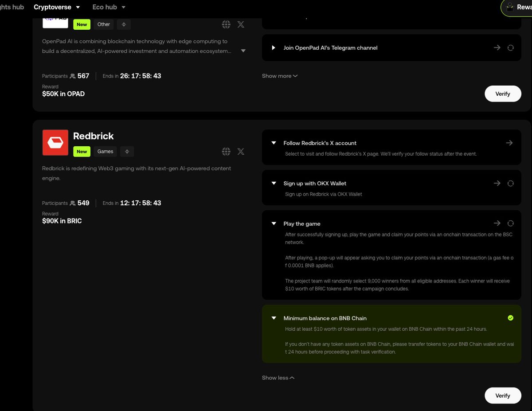Go to Play the game arrow
Viewport: 532px width, 411px height.
click(497, 223)
